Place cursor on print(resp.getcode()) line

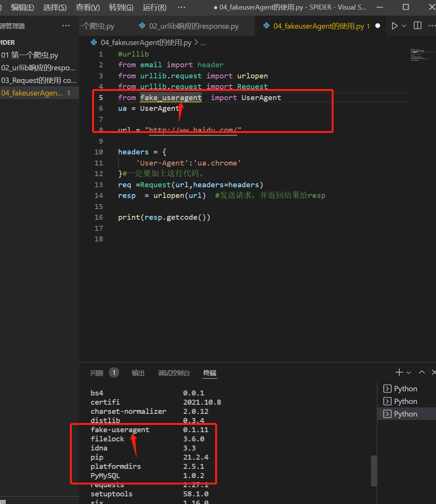[x=164, y=217]
